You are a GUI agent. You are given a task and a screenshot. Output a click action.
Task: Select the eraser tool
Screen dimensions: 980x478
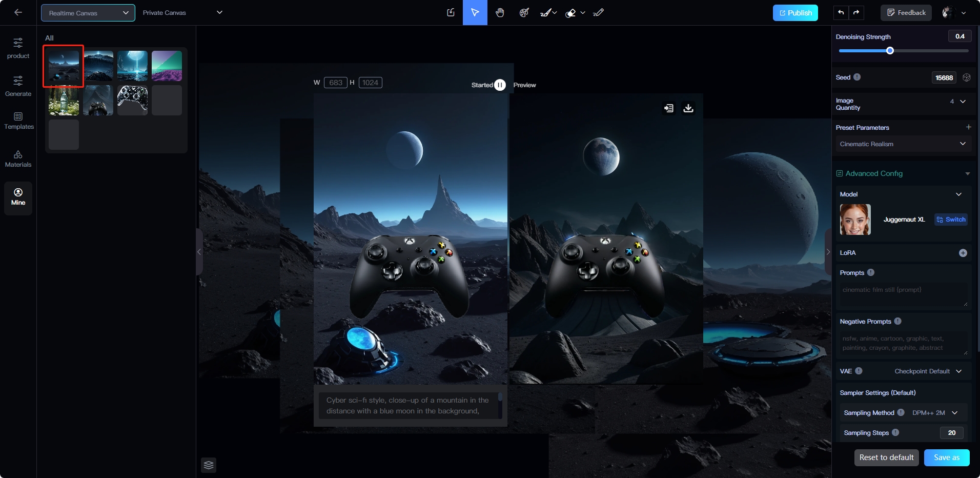click(570, 13)
